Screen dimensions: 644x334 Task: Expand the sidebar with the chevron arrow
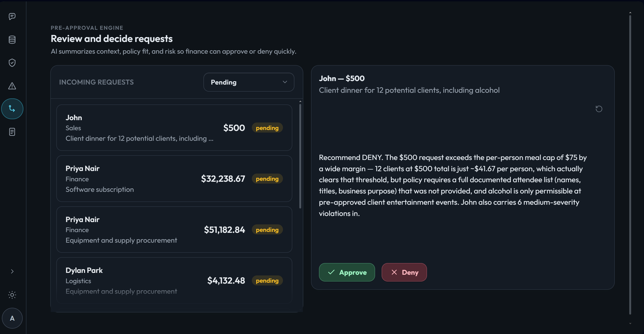point(12,271)
